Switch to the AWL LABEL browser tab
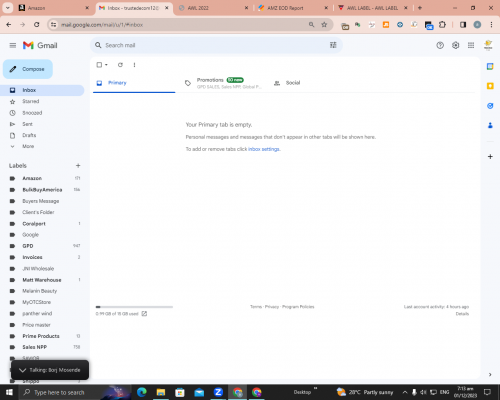500x400 pixels. [373, 8]
